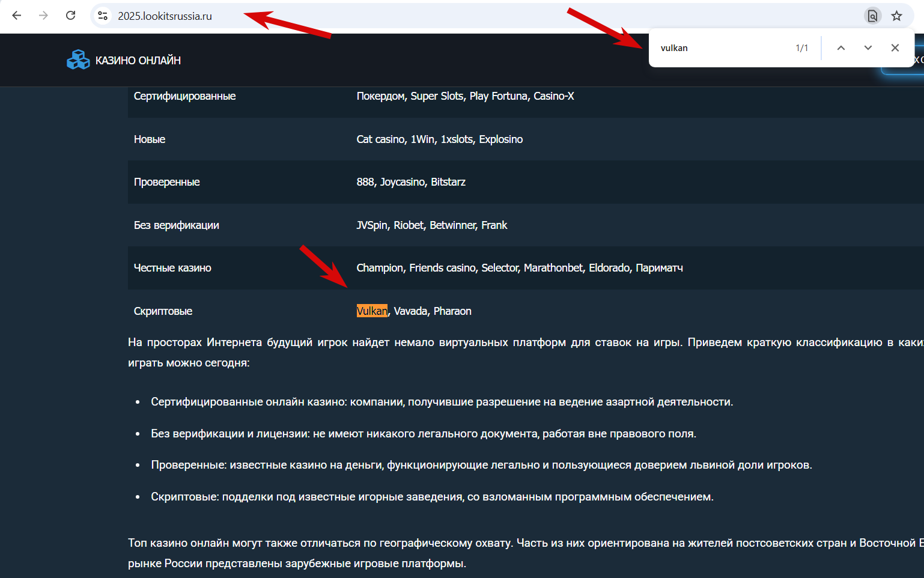Viewport: 924px width, 578px height.
Task: Close the find-in-page bar
Action: tap(895, 48)
